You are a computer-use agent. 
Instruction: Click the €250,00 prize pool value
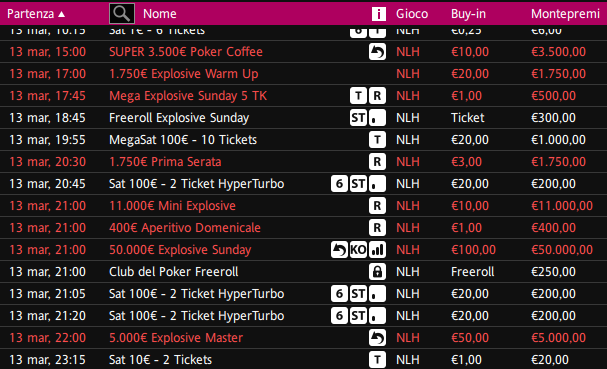coord(553,272)
